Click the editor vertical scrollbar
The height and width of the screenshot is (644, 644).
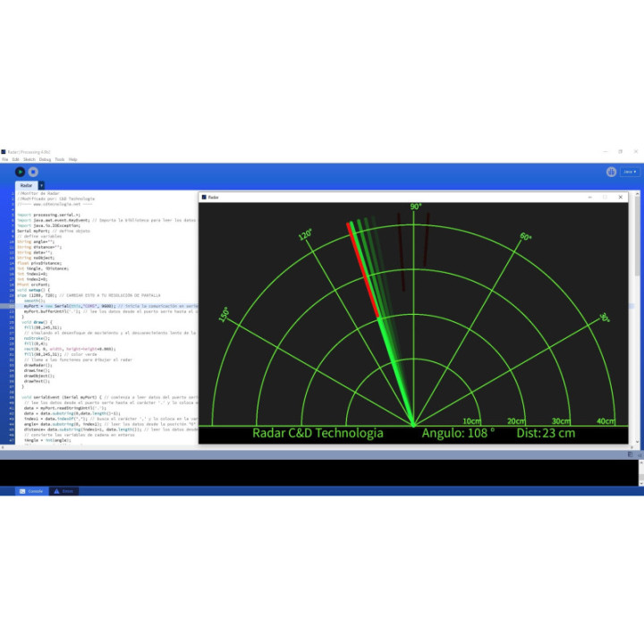pos(638,317)
